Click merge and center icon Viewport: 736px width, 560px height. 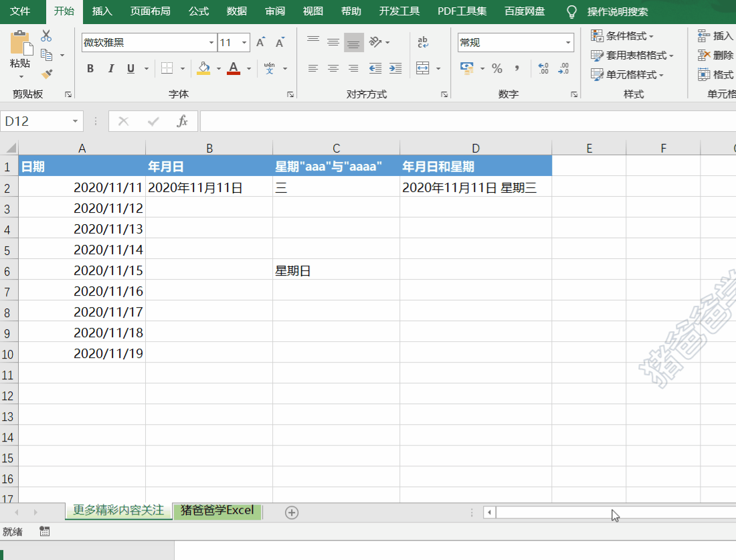point(423,68)
